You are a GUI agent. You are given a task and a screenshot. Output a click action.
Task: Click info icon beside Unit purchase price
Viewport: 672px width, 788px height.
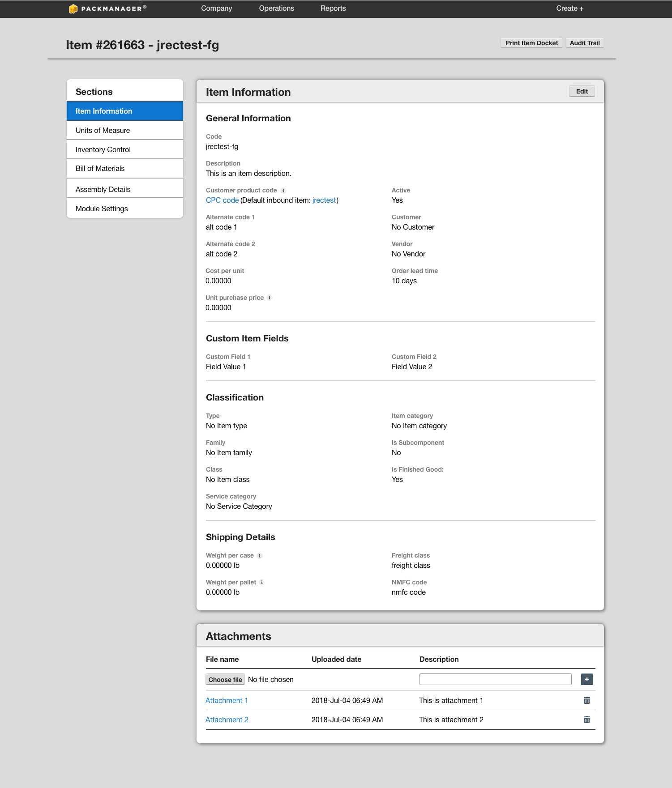pyautogui.click(x=270, y=298)
